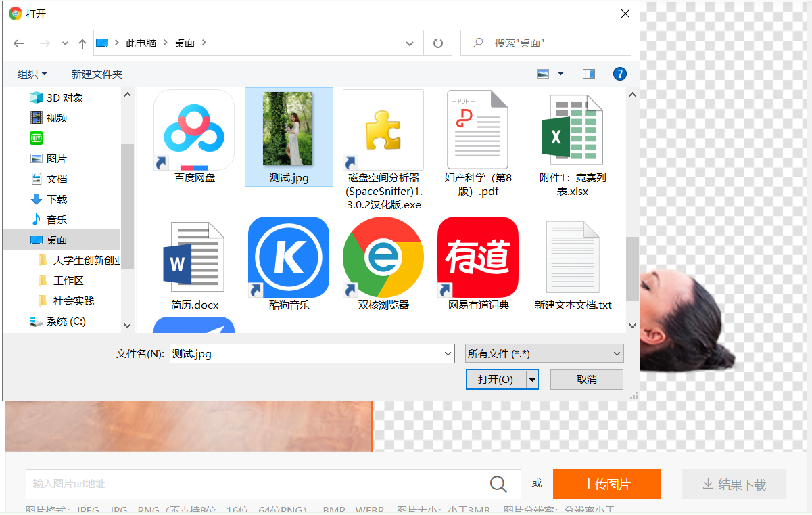
Task: Click the search 桌面 input box
Action: (546, 43)
